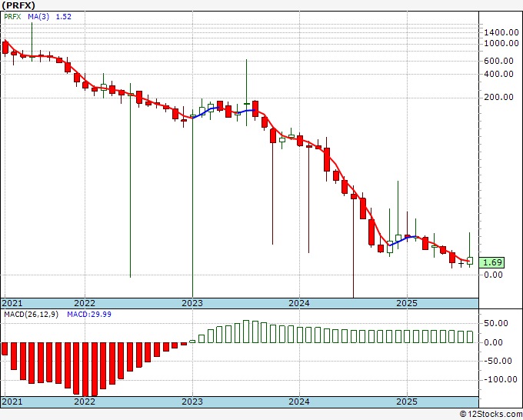Click 2025 on the MACD timeline
Screen dimensions: 523x420
pos(407,402)
